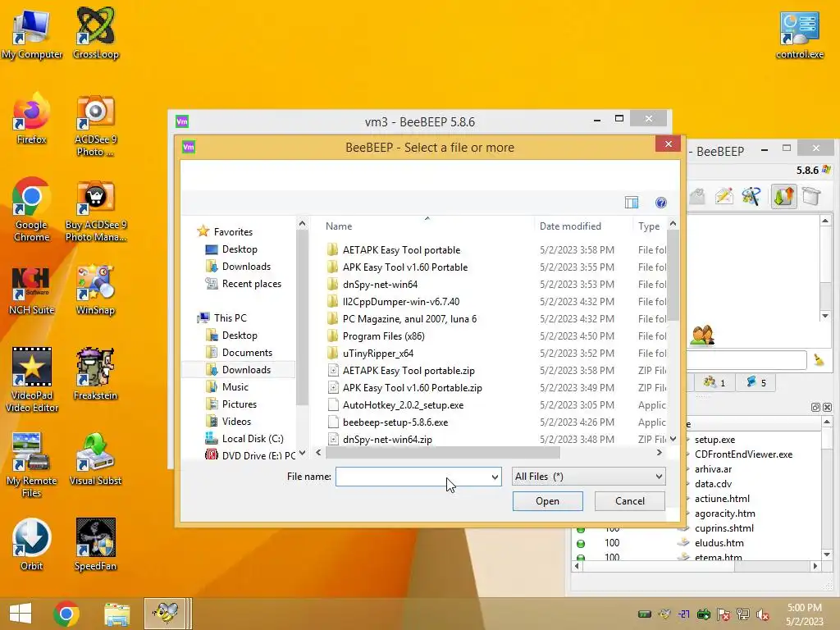Sort files by the Date modified column header
This screenshot has width=840, height=630.
point(570,226)
